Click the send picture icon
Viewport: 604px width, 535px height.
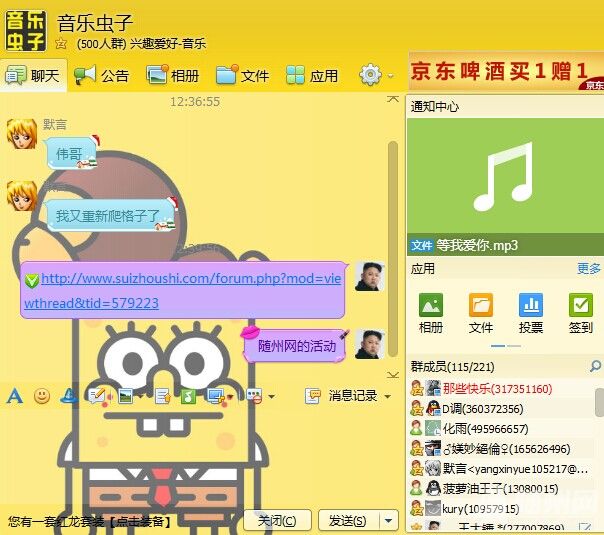pyautogui.click(x=126, y=396)
